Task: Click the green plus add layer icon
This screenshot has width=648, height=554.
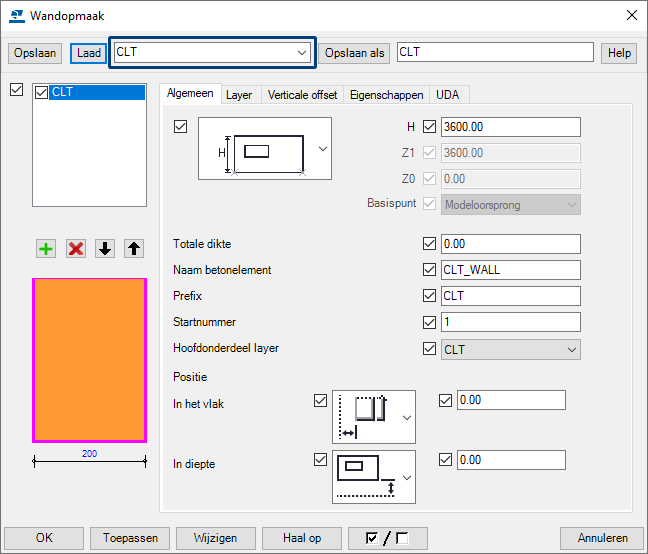Action: point(44,249)
